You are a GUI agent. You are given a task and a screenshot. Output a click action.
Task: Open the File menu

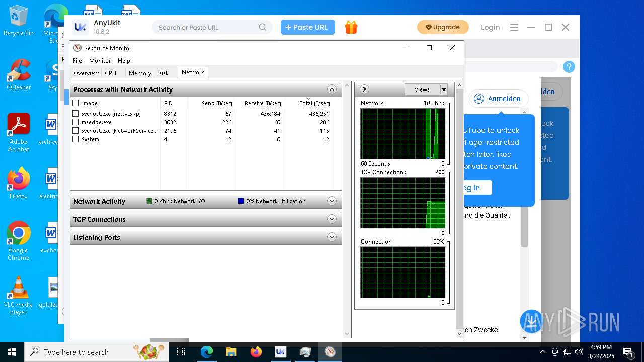pyautogui.click(x=77, y=60)
